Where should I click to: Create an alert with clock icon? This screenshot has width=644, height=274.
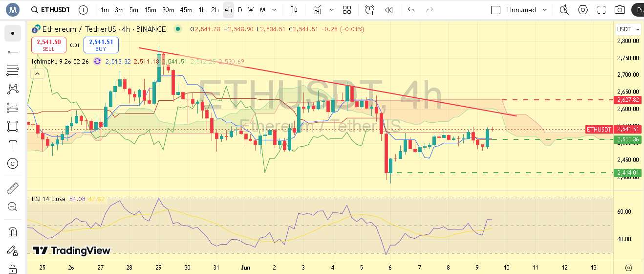coord(370,10)
